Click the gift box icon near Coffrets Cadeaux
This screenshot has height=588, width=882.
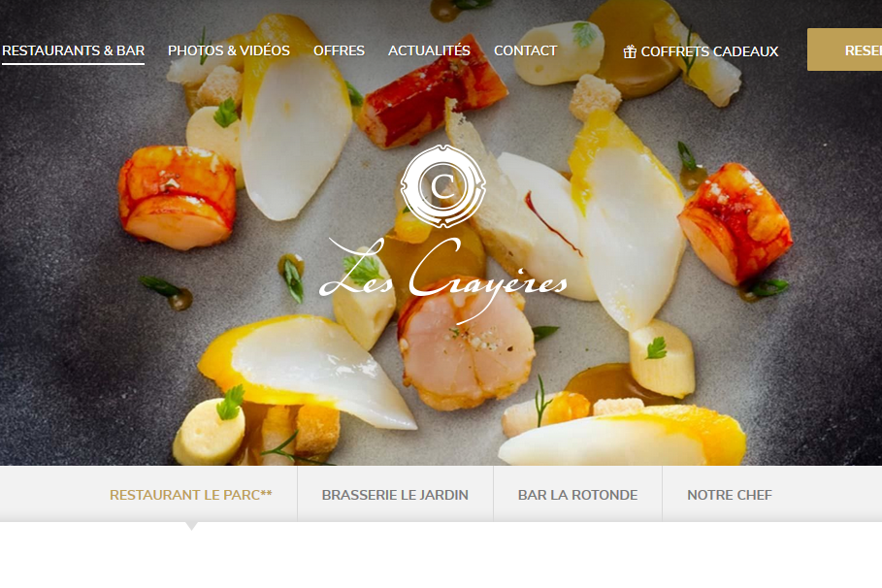click(630, 51)
